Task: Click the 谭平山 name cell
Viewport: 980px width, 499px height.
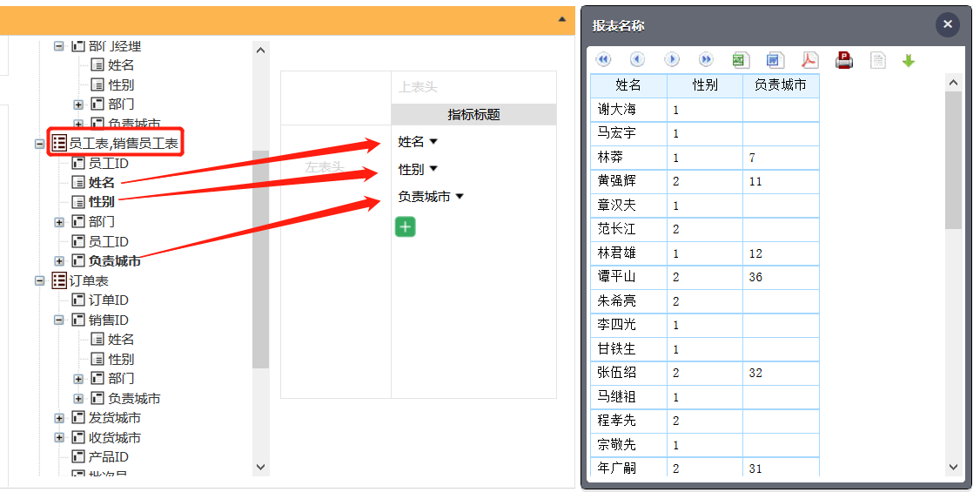Action: (x=628, y=277)
